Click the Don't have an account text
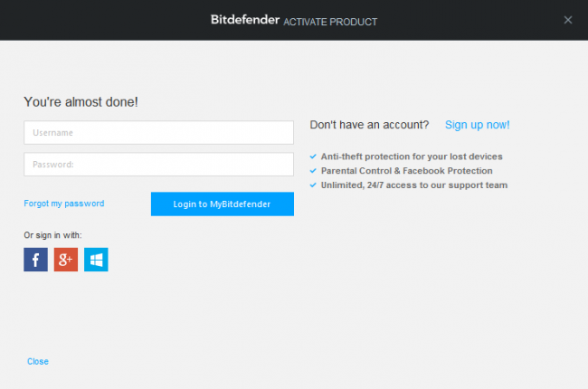588x389 pixels. pyautogui.click(x=369, y=125)
